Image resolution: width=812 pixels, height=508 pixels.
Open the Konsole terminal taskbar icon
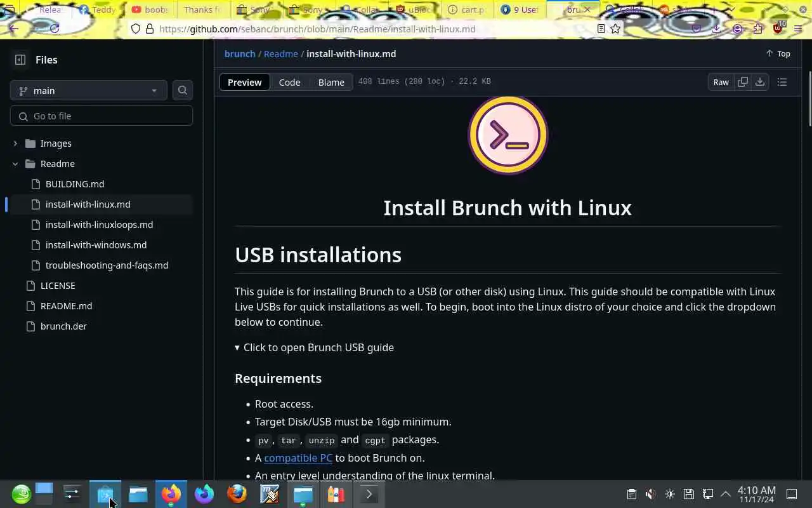(369, 494)
